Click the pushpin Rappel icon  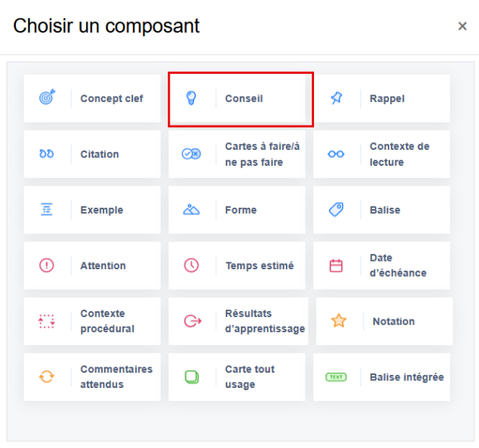click(x=336, y=98)
